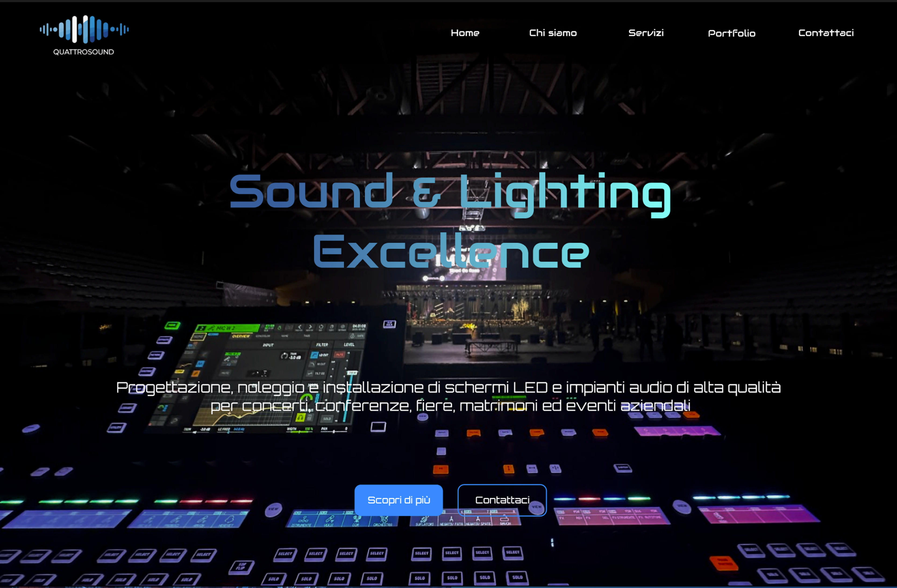The width and height of the screenshot is (897, 588).
Task: Click the blue Scopri di più button
Action: pos(399,500)
